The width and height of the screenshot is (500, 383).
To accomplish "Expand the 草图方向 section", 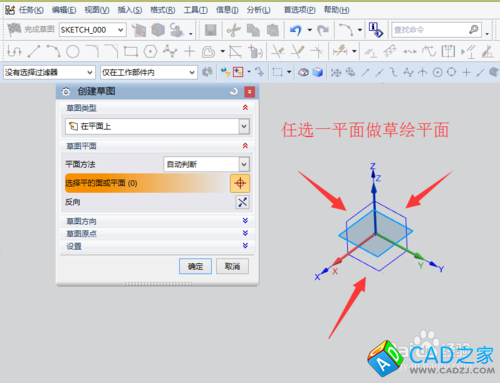I will (x=245, y=221).
